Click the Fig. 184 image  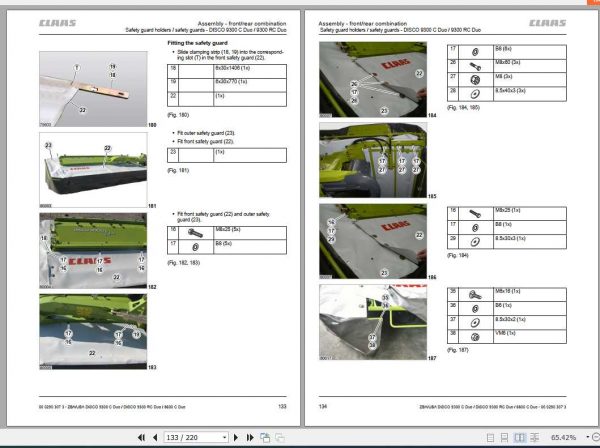(373, 79)
